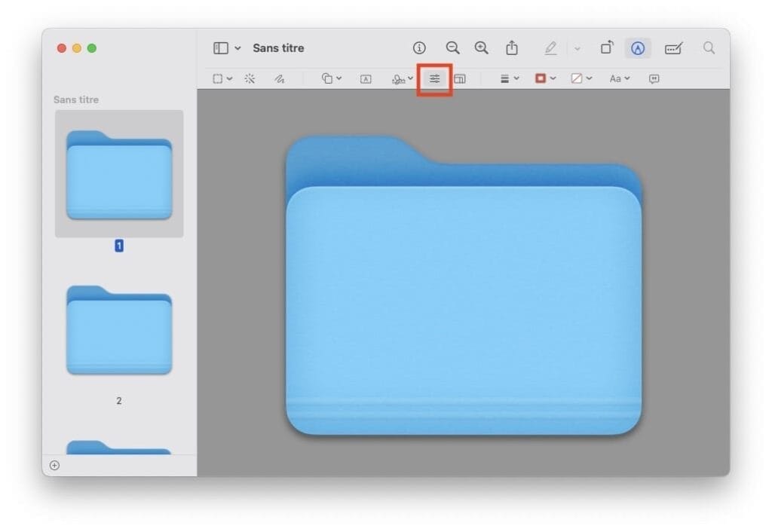Open the text style Aa dropdown
Screen dimensions: 772x532
point(620,79)
